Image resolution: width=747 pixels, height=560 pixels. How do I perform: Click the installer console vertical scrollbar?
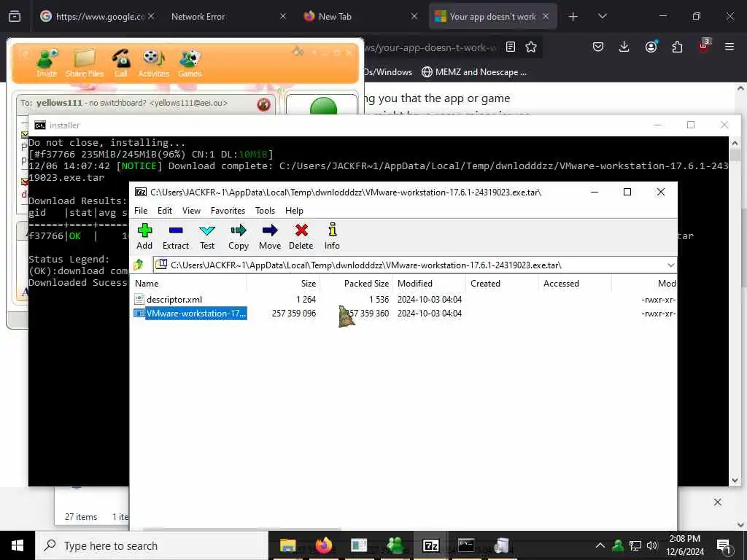[734, 311]
